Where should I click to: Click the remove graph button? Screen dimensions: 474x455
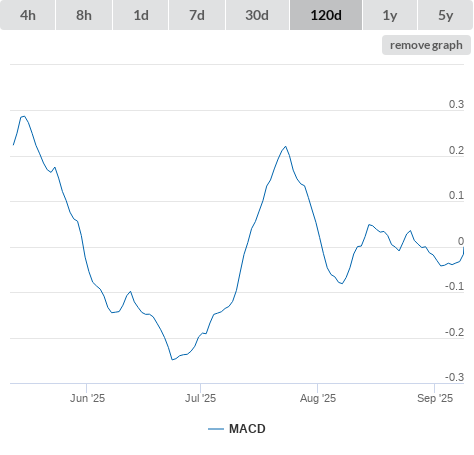tap(426, 45)
